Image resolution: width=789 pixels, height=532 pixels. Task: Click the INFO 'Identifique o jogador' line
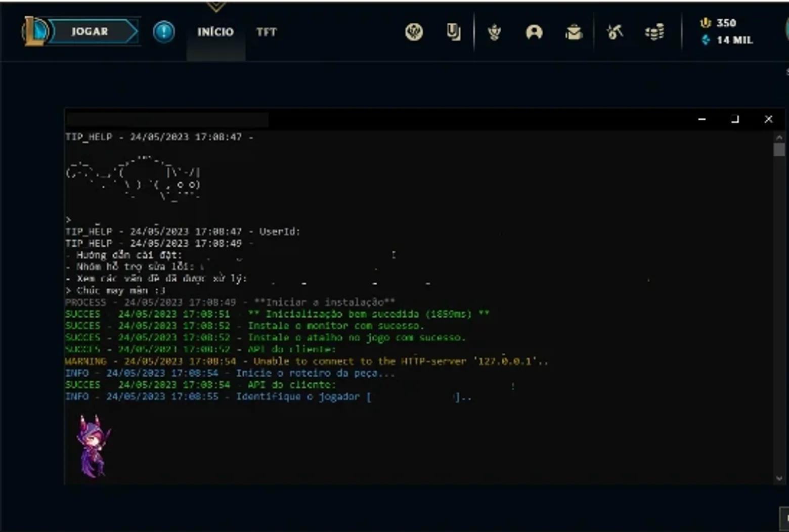point(269,396)
